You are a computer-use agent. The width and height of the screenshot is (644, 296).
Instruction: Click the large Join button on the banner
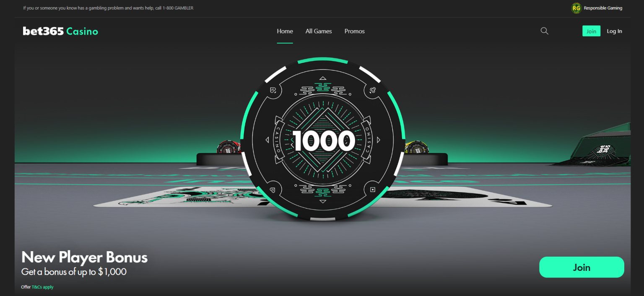point(582,267)
